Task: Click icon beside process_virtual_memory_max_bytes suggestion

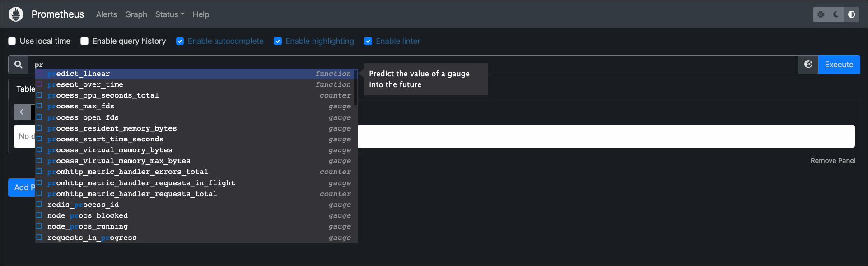Action: point(39,161)
